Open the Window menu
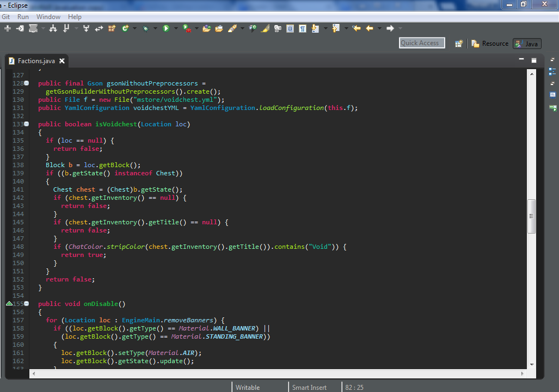The width and height of the screenshot is (559, 392). tap(48, 17)
